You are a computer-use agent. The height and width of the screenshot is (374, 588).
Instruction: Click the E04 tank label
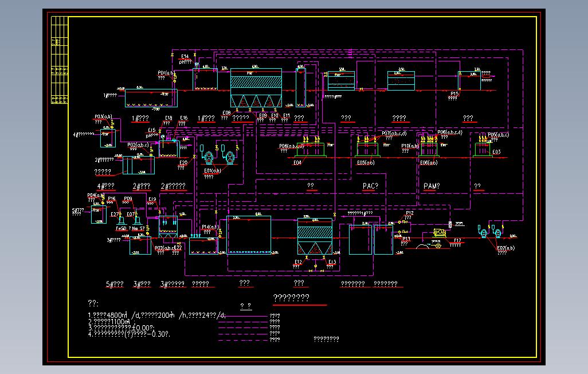coord(297,162)
